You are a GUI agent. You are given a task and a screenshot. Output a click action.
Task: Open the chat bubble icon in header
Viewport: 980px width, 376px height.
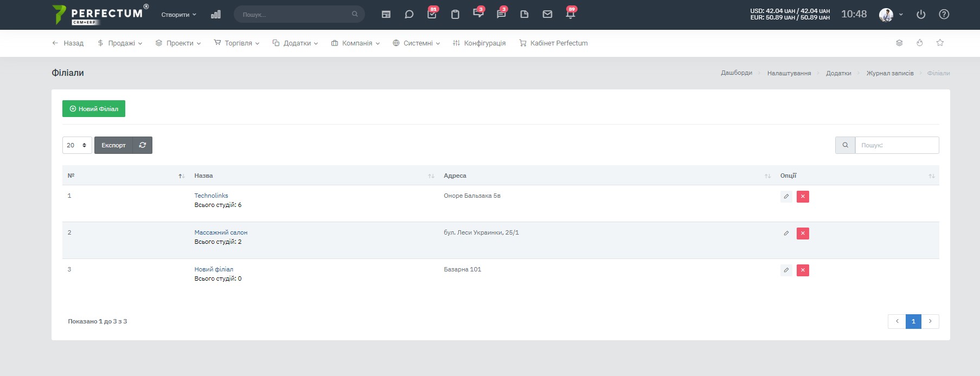(409, 15)
